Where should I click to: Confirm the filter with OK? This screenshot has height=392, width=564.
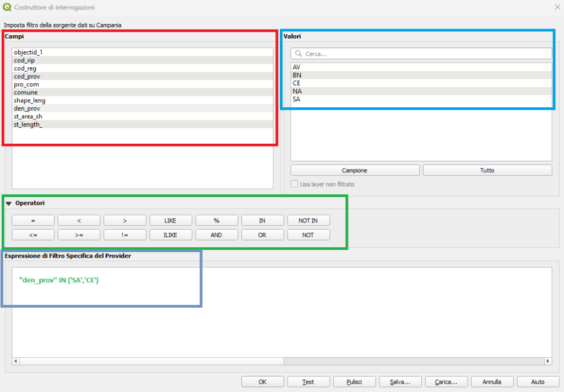[x=263, y=382]
